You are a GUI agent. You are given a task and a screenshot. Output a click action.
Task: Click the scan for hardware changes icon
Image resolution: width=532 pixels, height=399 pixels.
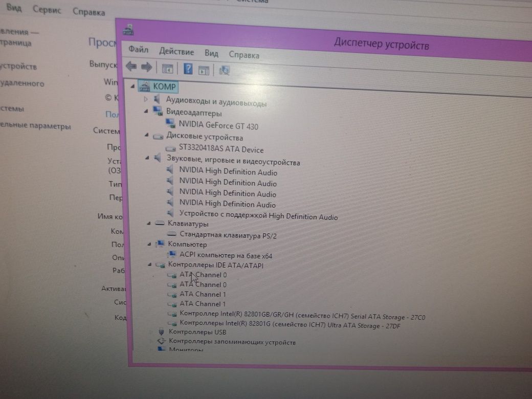224,70
